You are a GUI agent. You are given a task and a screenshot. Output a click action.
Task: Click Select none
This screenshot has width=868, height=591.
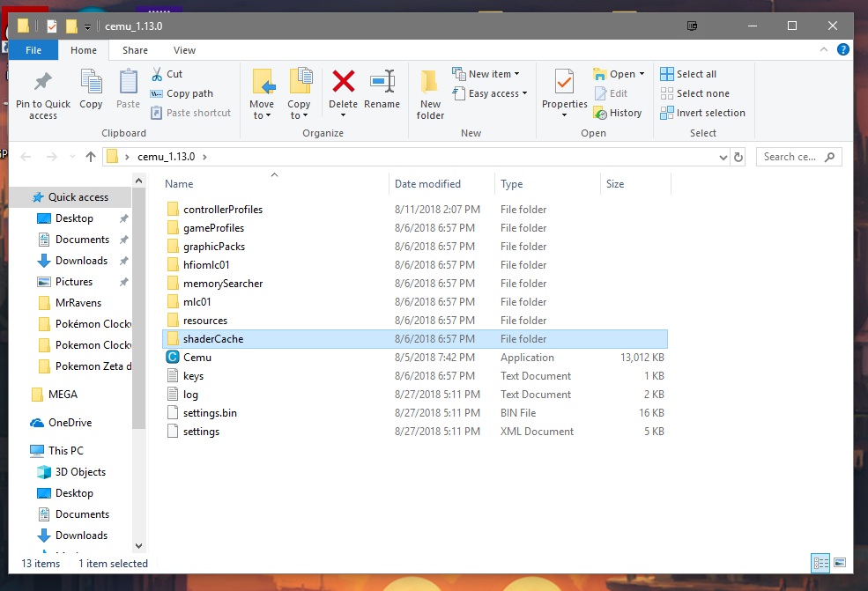(x=694, y=93)
